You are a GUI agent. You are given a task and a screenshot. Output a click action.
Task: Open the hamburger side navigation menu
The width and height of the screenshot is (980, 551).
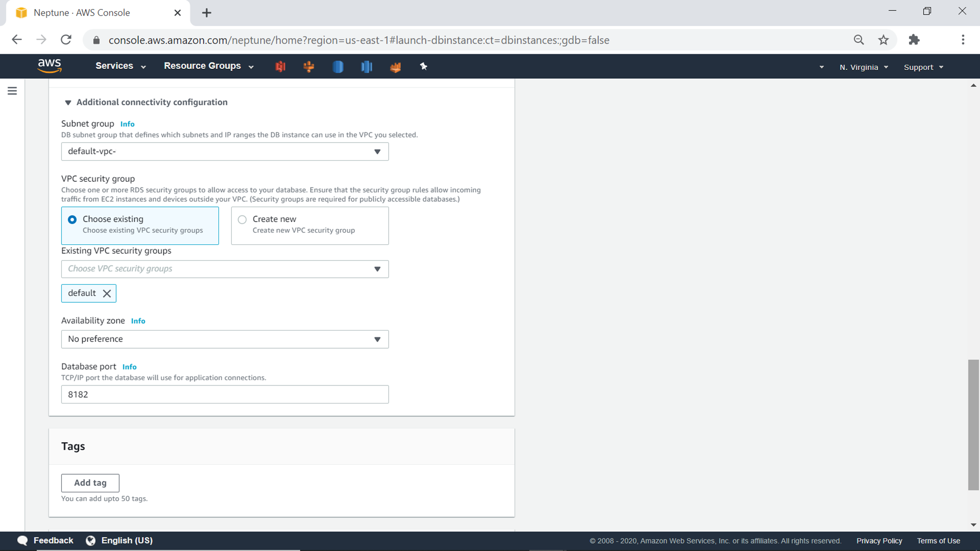coord(12,91)
